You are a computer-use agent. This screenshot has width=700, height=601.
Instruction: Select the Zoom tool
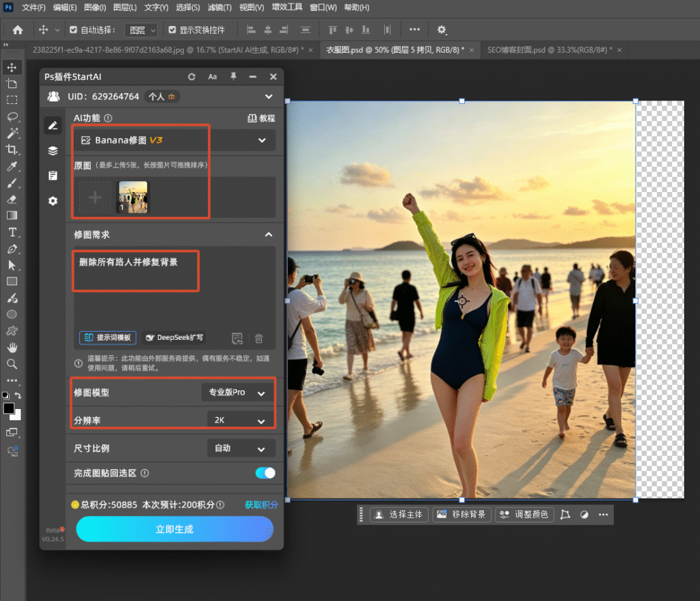click(x=12, y=364)
